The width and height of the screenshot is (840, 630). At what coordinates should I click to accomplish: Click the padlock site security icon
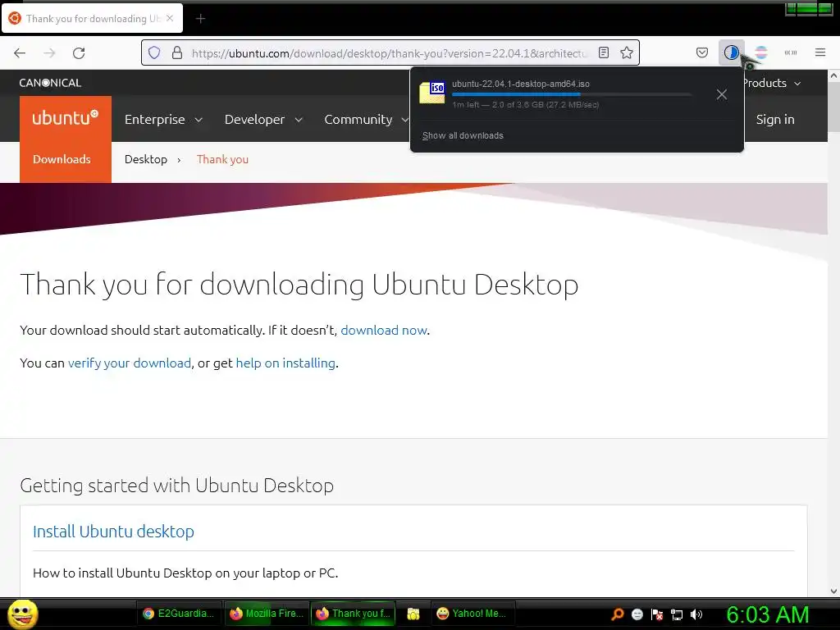[177, 52]
